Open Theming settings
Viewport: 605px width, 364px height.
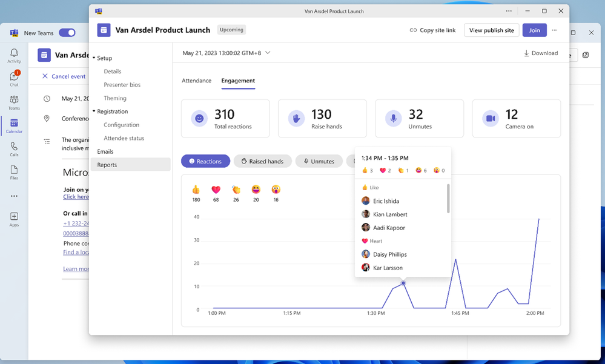click(115, 98)
